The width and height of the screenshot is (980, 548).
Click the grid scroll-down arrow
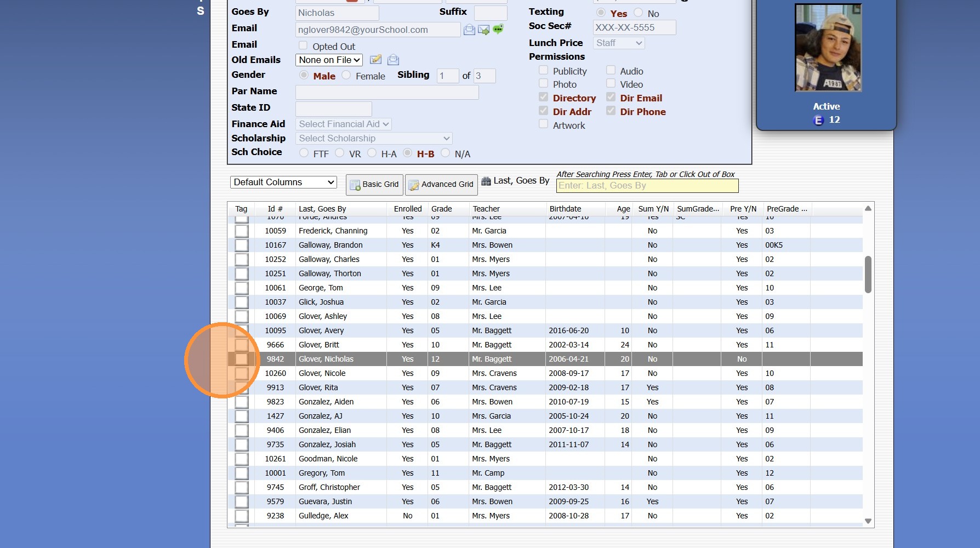tap(868, 521)
